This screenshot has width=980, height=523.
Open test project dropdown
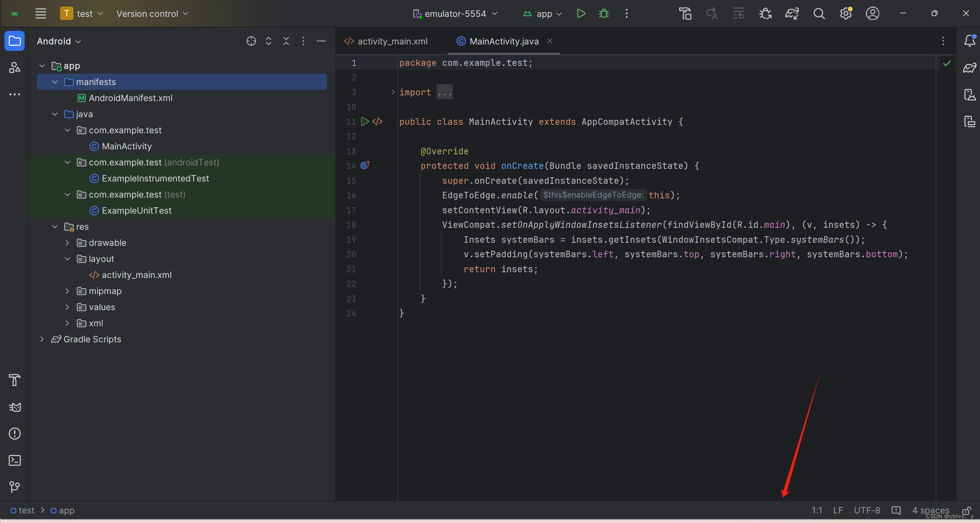(82, 14)
